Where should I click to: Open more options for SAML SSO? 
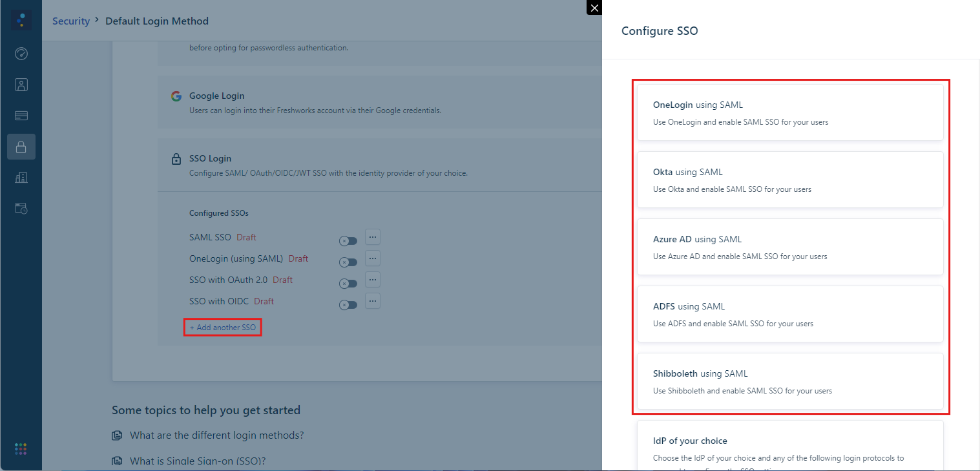click(373, 236)
